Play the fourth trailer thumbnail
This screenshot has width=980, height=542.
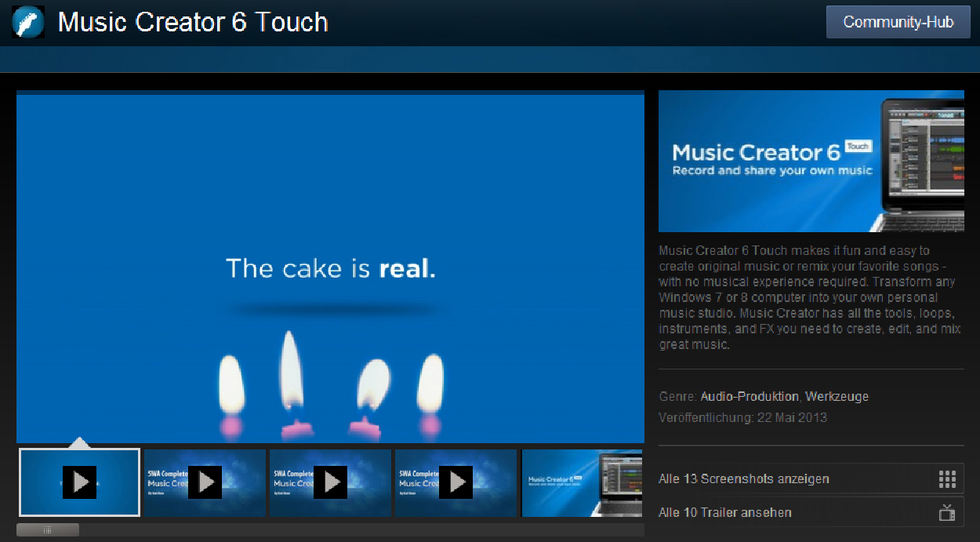[x=456, y=482]
